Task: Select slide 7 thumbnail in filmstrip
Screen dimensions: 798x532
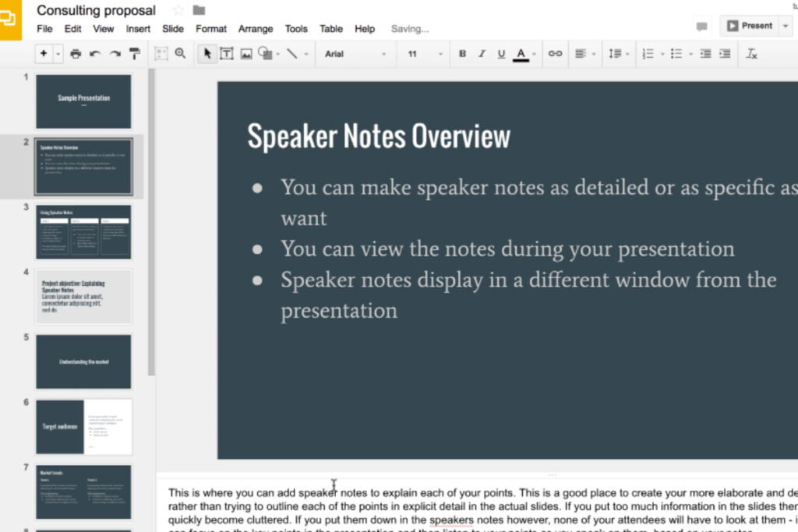Action: 83,491
